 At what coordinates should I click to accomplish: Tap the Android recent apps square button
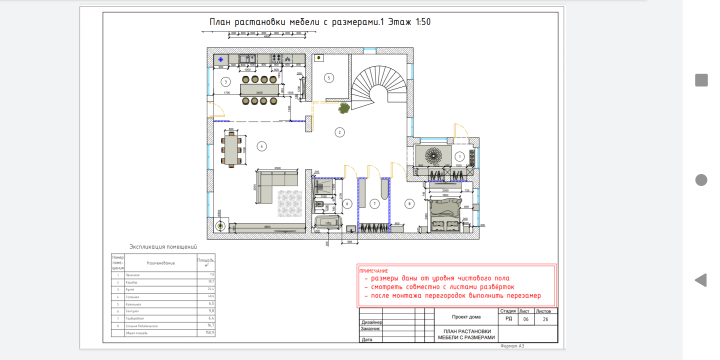(x=701, y=80)
